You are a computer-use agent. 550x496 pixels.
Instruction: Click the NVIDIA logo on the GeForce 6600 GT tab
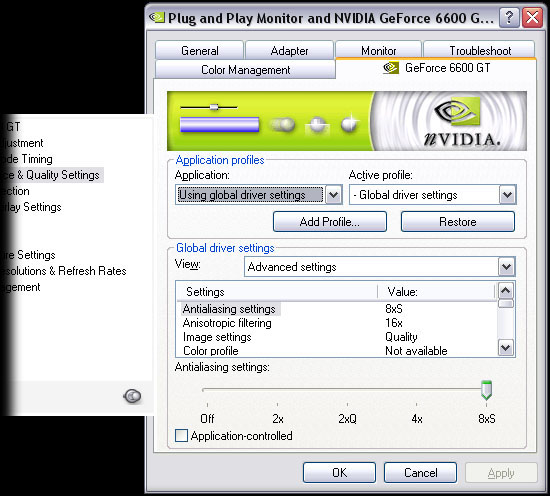coord(391,68)
